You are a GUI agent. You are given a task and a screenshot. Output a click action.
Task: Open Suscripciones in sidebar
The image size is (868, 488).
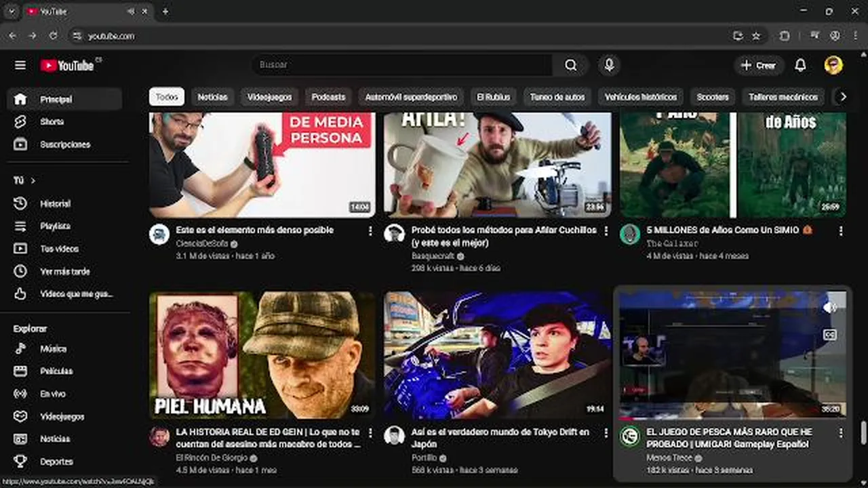[x=64, y=144]
